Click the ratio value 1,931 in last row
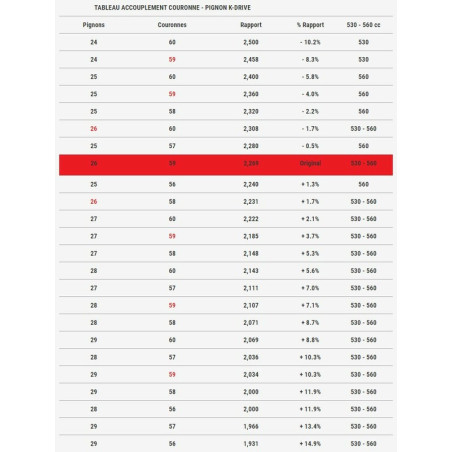The height and width of the screenshot is (452, 452). pos(251,444)
